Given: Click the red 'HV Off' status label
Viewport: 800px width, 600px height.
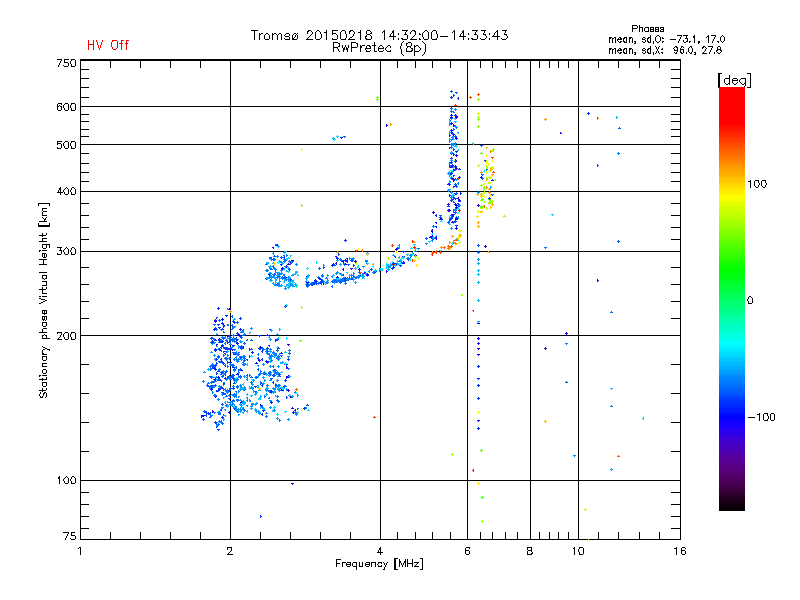Looking at the screenshot, I should [108, 45].
